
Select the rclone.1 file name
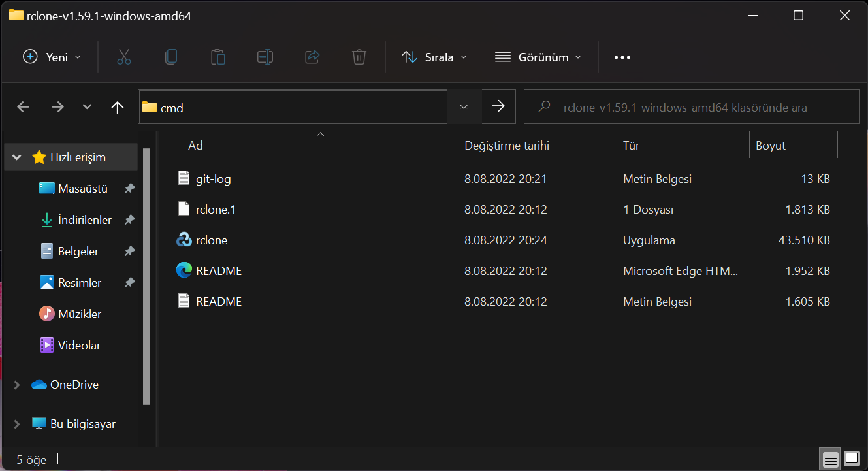(x=216, y=209)
